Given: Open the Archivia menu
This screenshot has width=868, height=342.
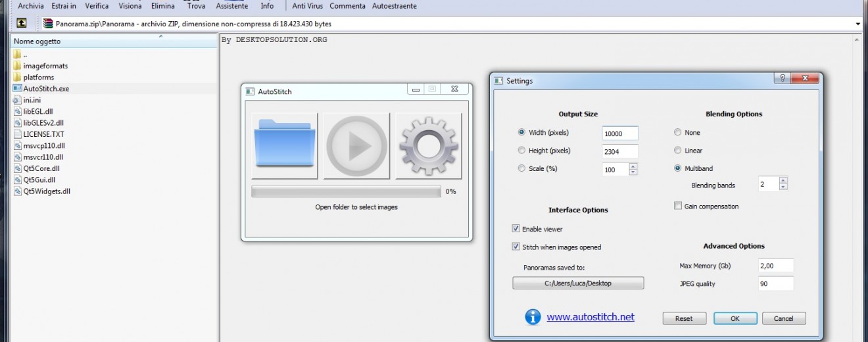Looking at the screenshot, I should pos(31,6).
